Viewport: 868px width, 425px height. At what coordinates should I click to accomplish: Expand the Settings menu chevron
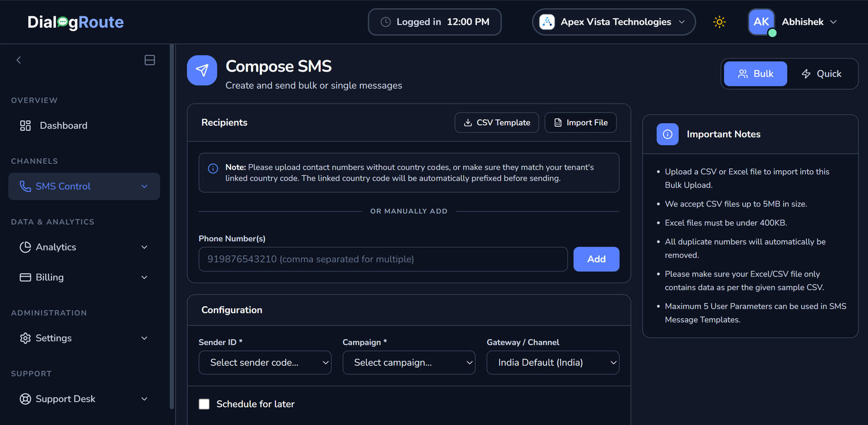pyautogui.click(x=144, y=338)
